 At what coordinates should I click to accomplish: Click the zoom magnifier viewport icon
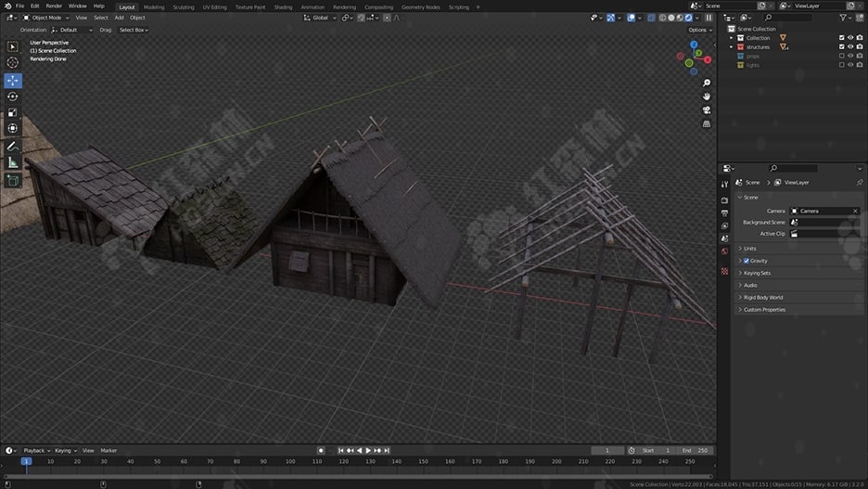(x=707, y=83)
